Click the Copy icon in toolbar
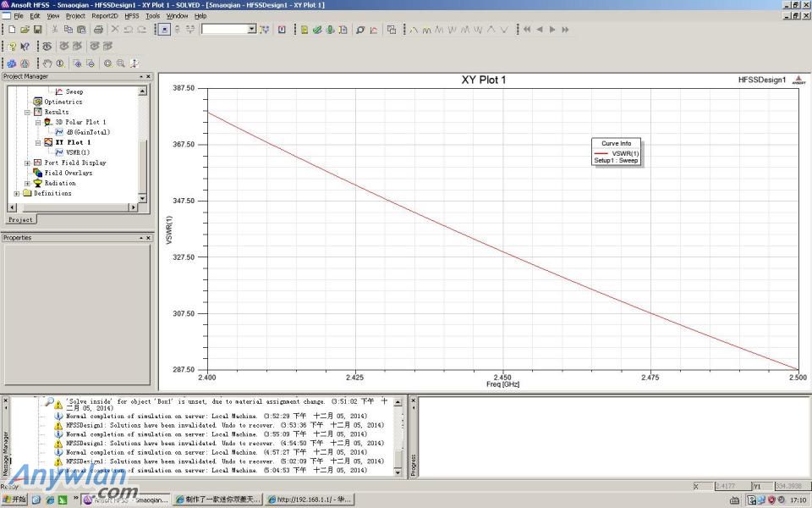This screenshot has width=812, height=508. (x=68, y=30)
